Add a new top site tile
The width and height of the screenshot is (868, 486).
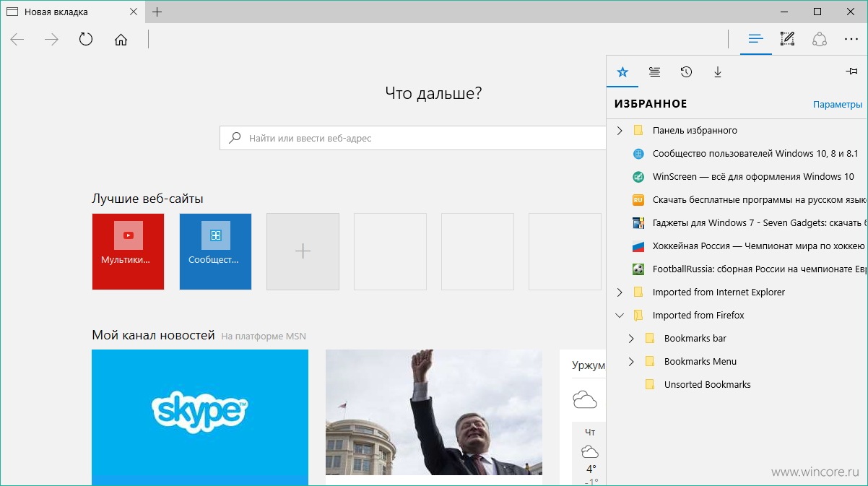303,252
